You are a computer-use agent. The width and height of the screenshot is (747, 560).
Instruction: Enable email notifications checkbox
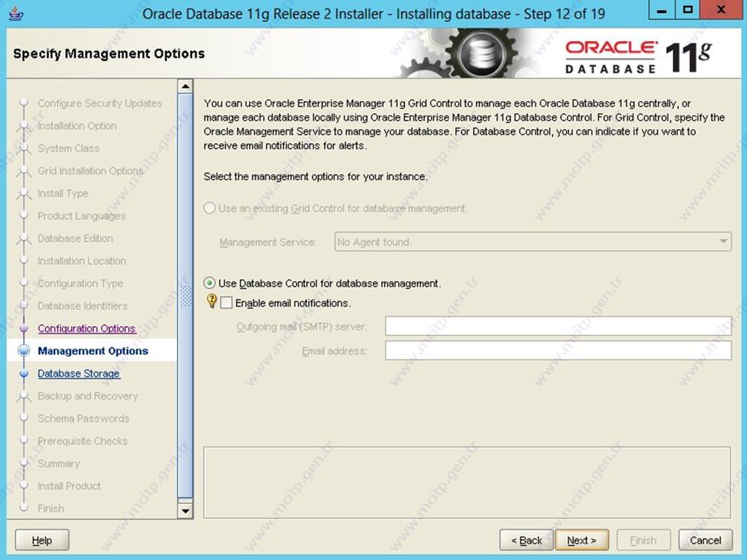pos(226,303)
